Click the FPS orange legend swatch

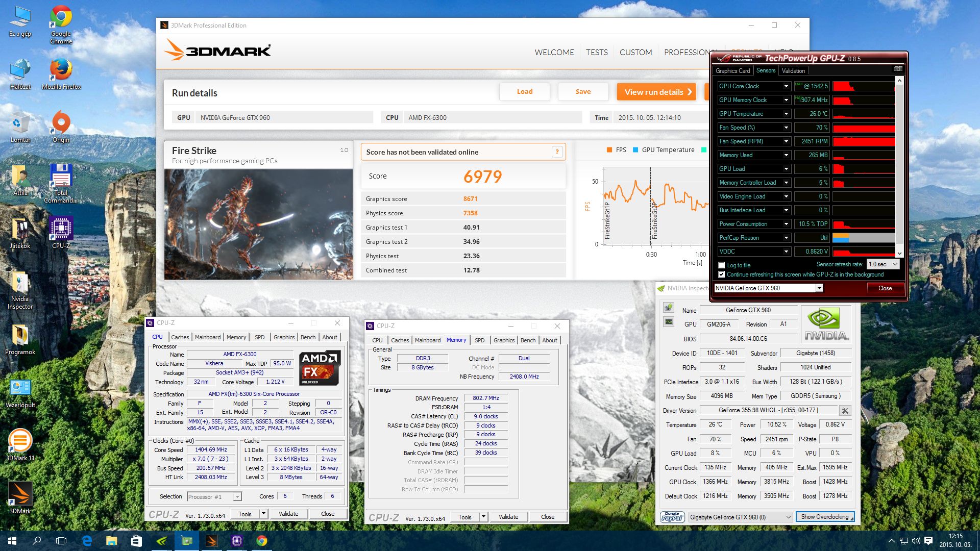click(609, 149)
